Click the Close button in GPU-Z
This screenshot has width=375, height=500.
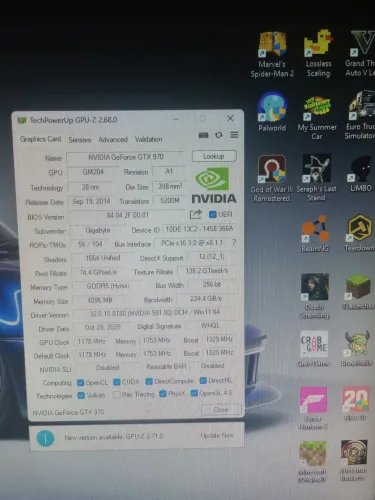221,409
